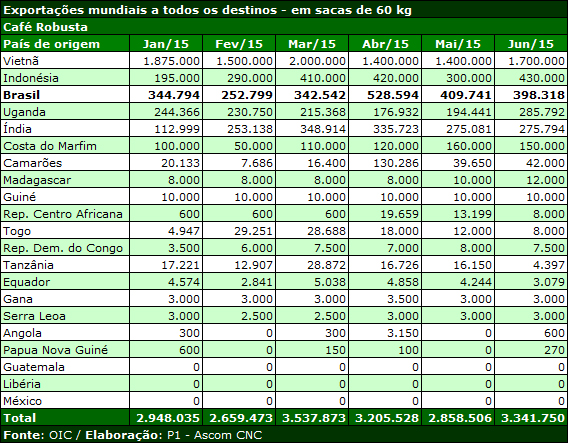Click the Total row label
Screen dimensions: 568x443
(20, 418)
